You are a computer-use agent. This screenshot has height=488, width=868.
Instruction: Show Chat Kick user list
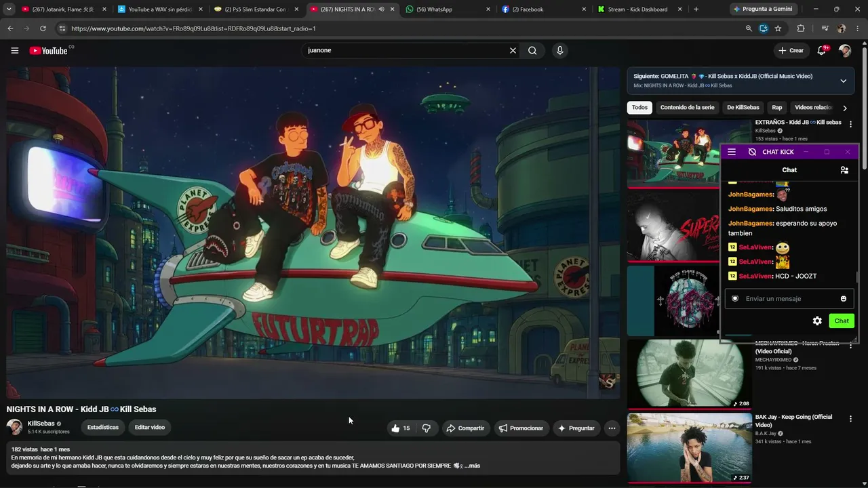844,170
